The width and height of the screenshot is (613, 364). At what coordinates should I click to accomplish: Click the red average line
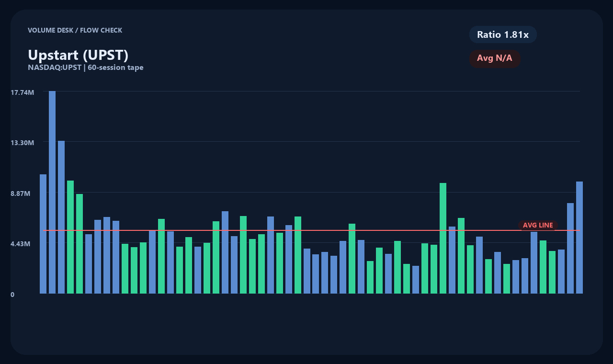click(311, 230)
